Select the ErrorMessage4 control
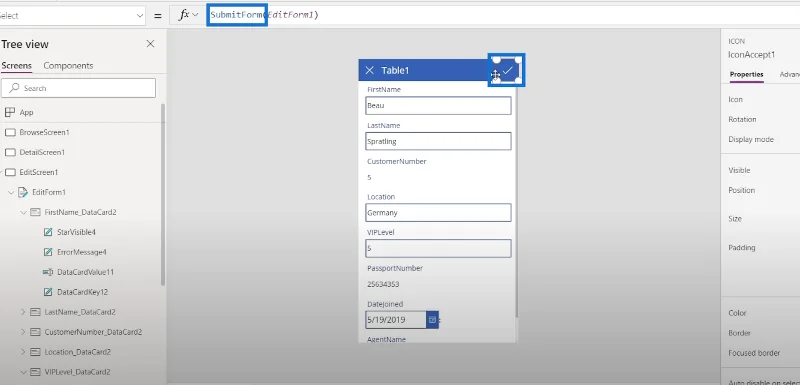Image resolution: width=800 pixels, height=385 pixels. 82,252
